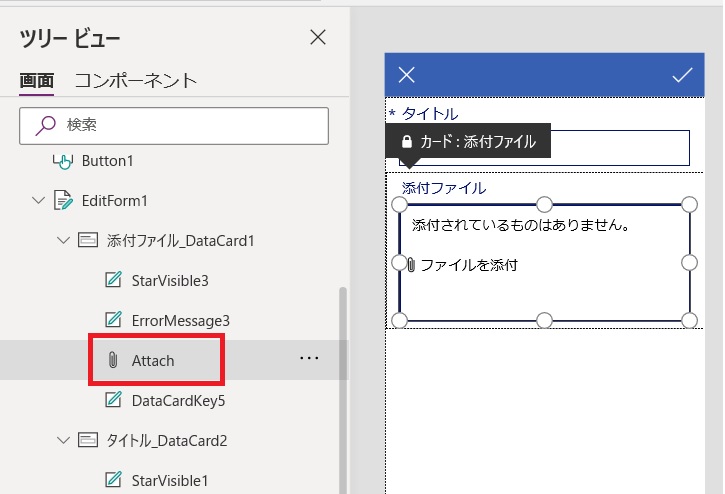The width and height of the screenshot is (725, 494).
Task: Click the 添付ファイル_DataCard1 card icon
Action: [88, 240]
